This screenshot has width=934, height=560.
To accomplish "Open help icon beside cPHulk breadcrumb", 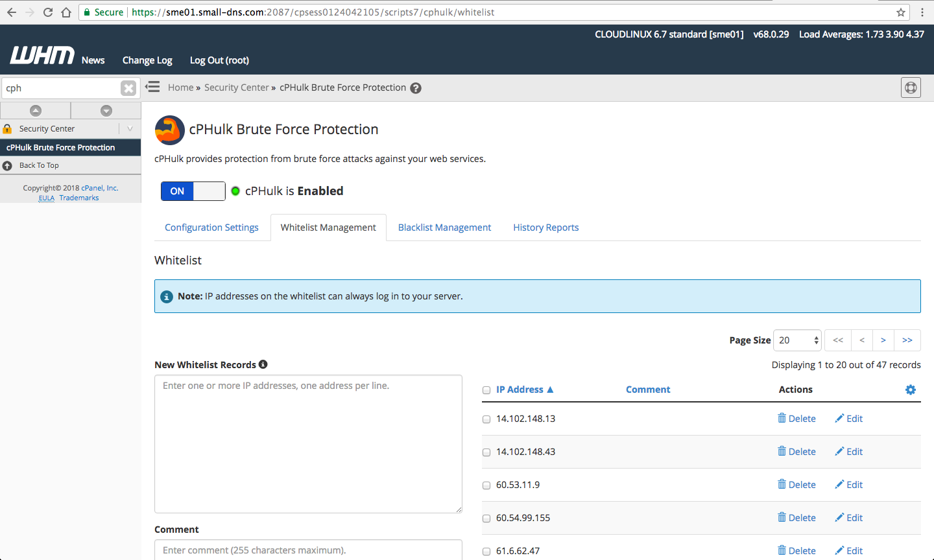I will tap(416, 88).
